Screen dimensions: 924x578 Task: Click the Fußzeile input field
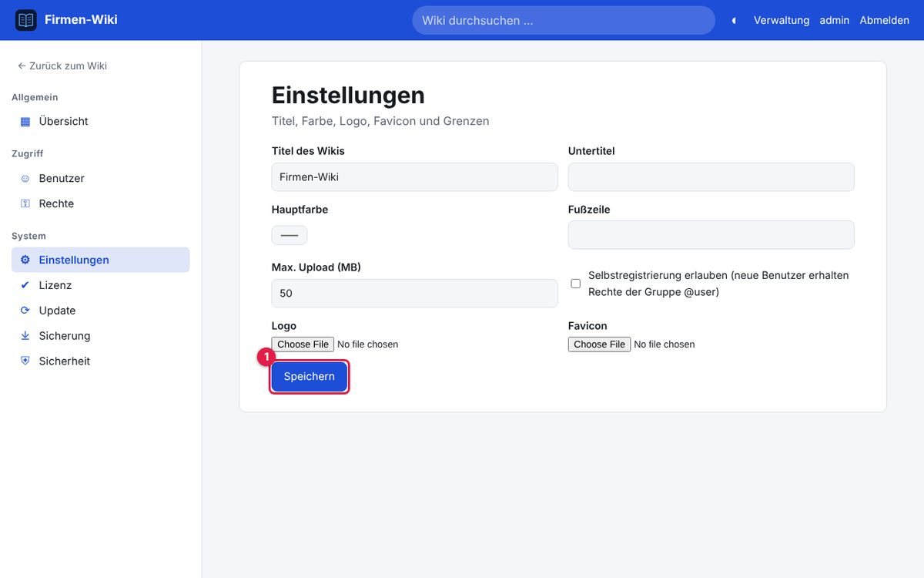pos(711,235)
